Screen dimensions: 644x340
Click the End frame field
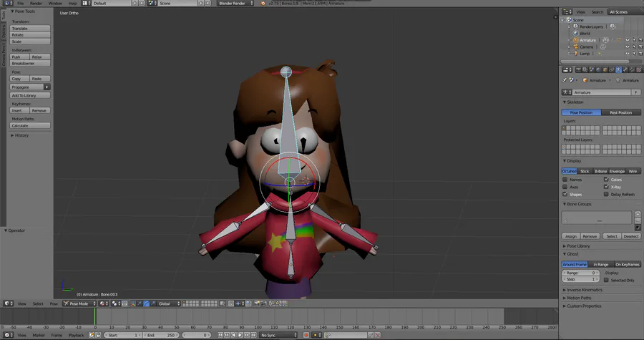pyautogui.click(x=162, y=335)
